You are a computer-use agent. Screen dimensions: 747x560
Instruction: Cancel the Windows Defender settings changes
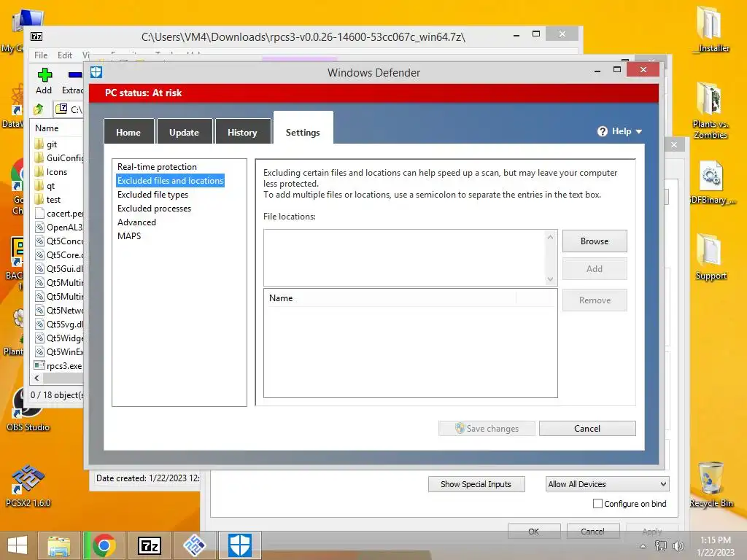(x=587, y=428)
